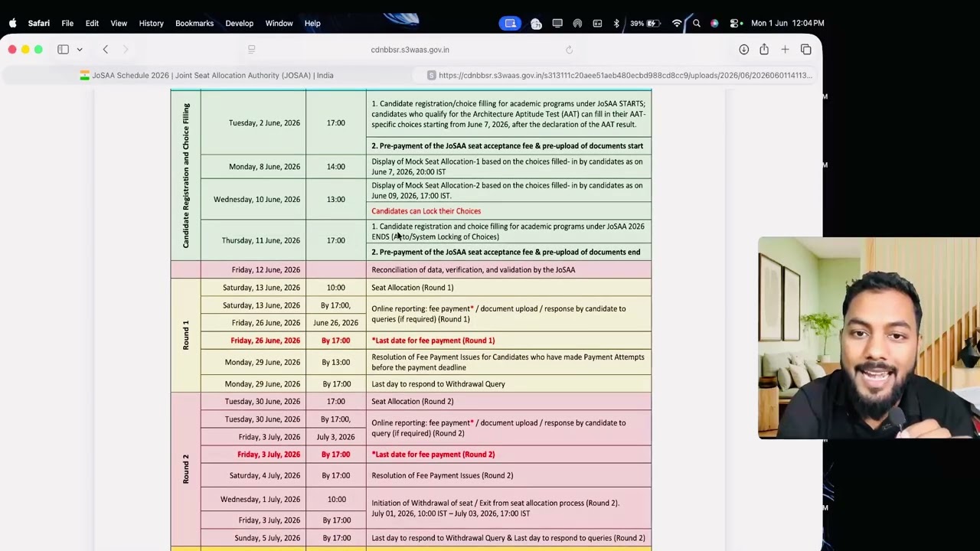This screenshot has width=980, height=551.
Task: Open the Apple menu
Action: point(12,23)
